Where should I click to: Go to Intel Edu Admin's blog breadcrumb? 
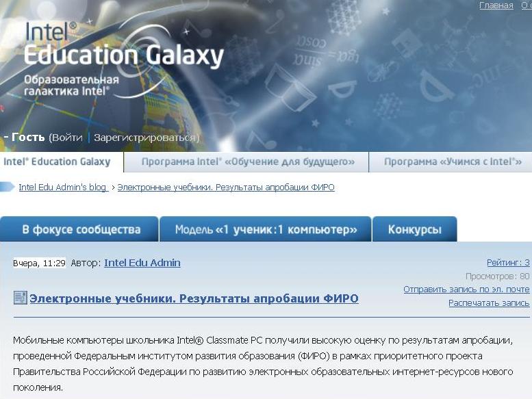point(63,187)
